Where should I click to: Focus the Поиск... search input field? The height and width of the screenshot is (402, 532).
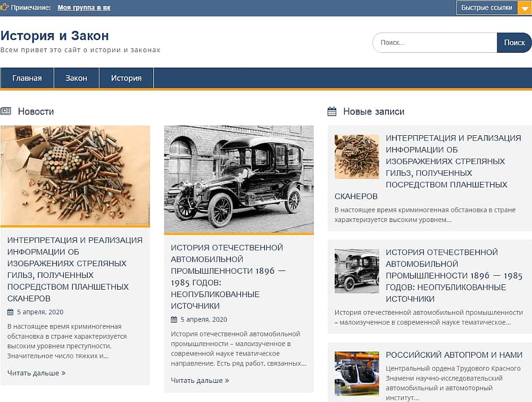pos(435,43)
